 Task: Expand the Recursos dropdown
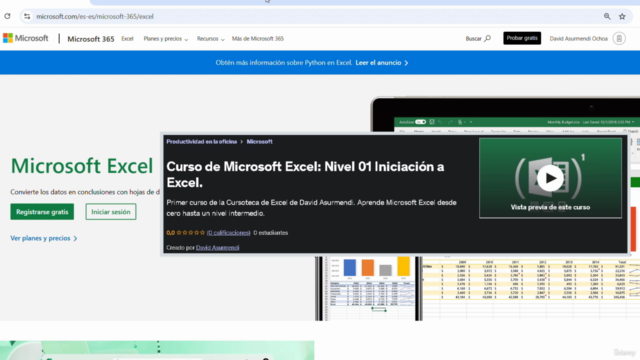[x=211, y=39]
